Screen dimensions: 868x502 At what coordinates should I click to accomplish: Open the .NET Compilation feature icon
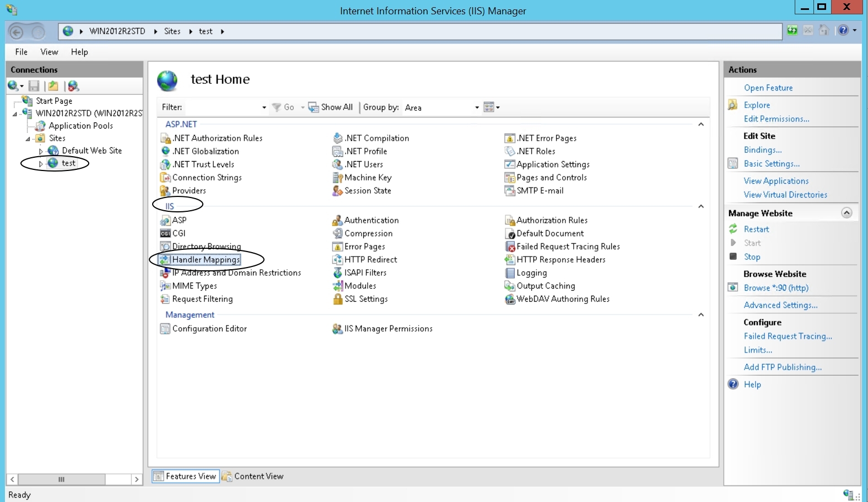(338, 138)
